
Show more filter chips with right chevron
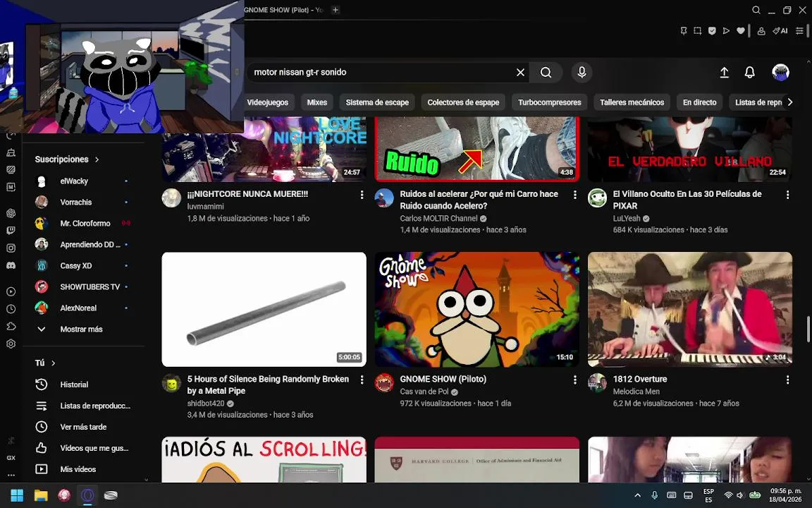point(789,102)
